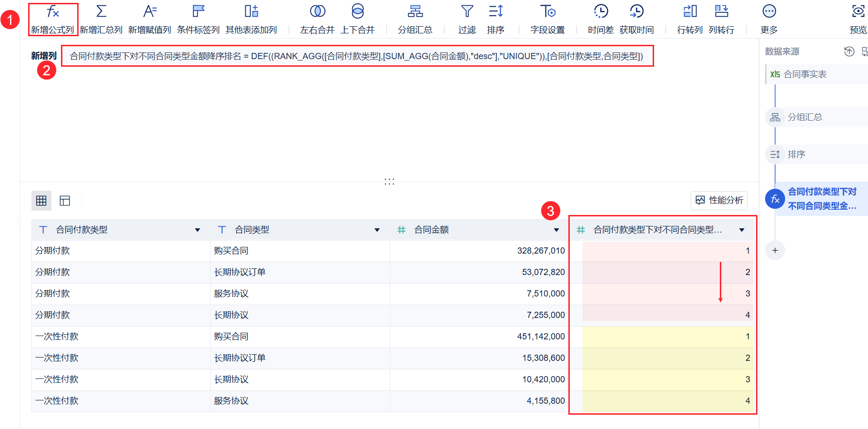The width and height of the screenshot is (868, 429).
Task: Click the cell with amount 4,155,800
Action: click(x=479, y=401)
